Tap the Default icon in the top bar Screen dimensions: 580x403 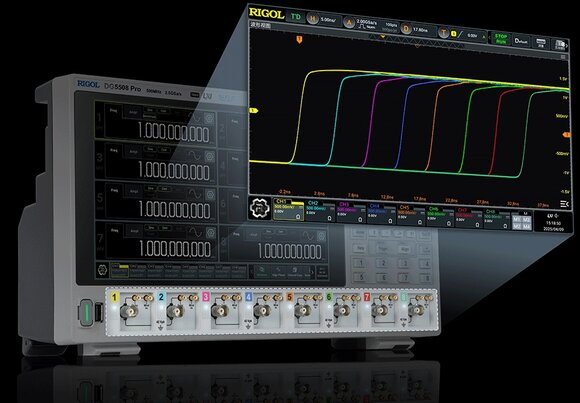[x=521, y=40]
